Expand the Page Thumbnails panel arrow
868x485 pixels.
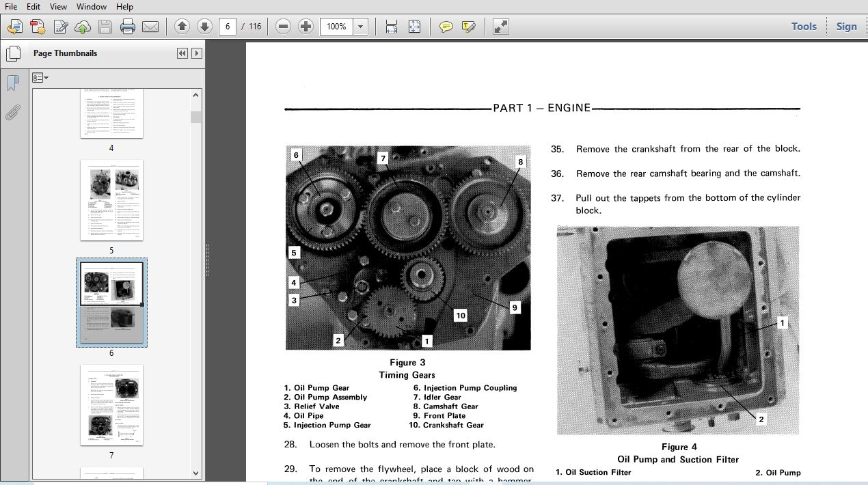point(197,53)
